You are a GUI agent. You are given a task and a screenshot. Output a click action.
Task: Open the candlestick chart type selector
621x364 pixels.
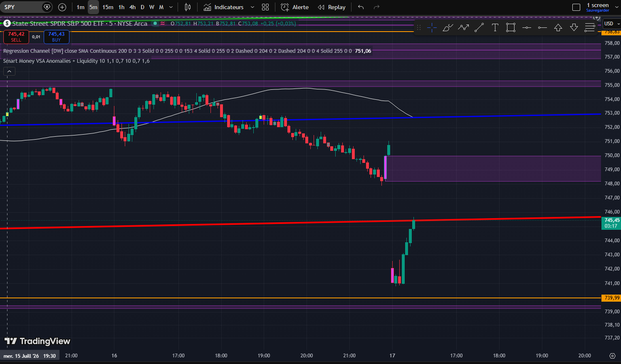click(188, 7)
